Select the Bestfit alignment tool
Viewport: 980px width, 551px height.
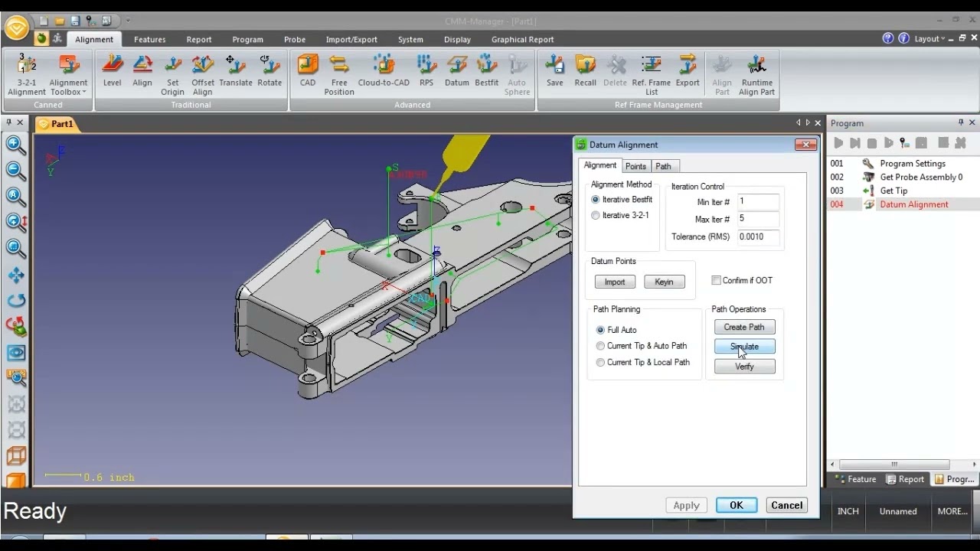[487, 71]
